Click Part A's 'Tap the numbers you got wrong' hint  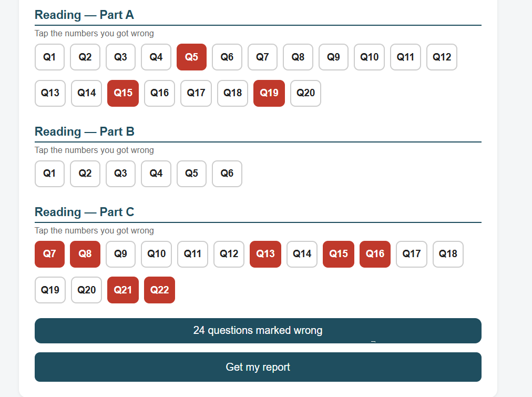click(94, 33)
